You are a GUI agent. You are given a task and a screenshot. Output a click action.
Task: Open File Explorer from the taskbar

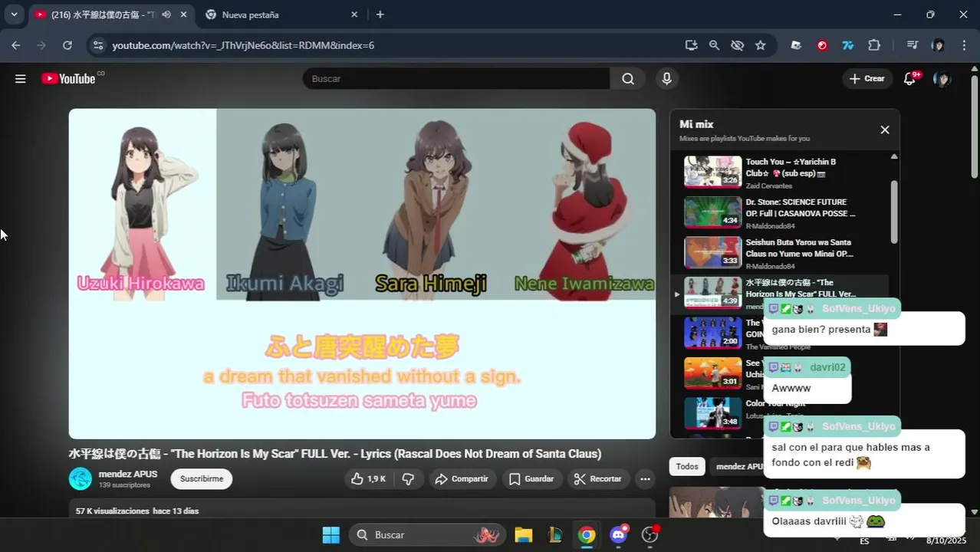click(523, 534)
